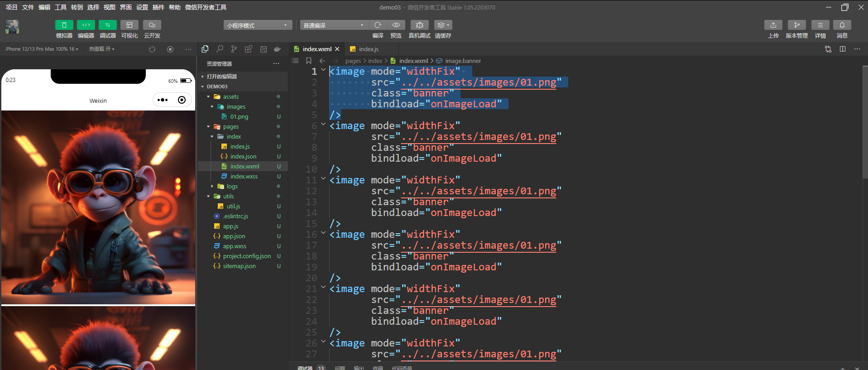Image resolution: width=868 pixels, height=370 pixels.
Task: Open the 热重载 hot reload dropdown
Action: coord(102,49)
